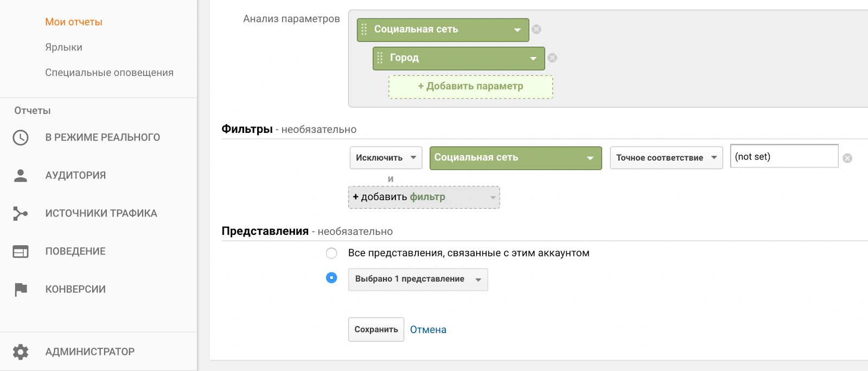868x371 pixels.
Task: Click the Отмена link
Action: (x=428, y=330)
